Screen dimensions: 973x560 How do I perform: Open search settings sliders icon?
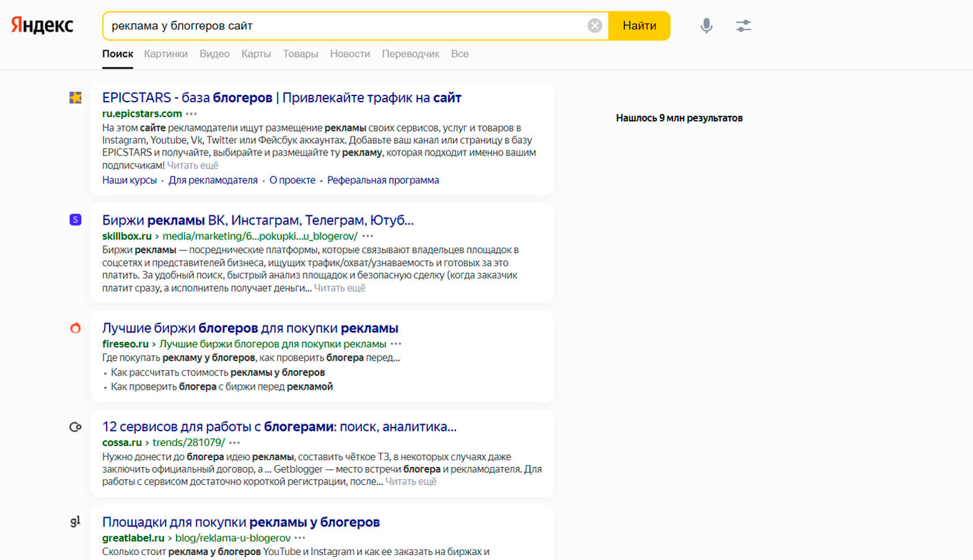[x=743, y=25]
